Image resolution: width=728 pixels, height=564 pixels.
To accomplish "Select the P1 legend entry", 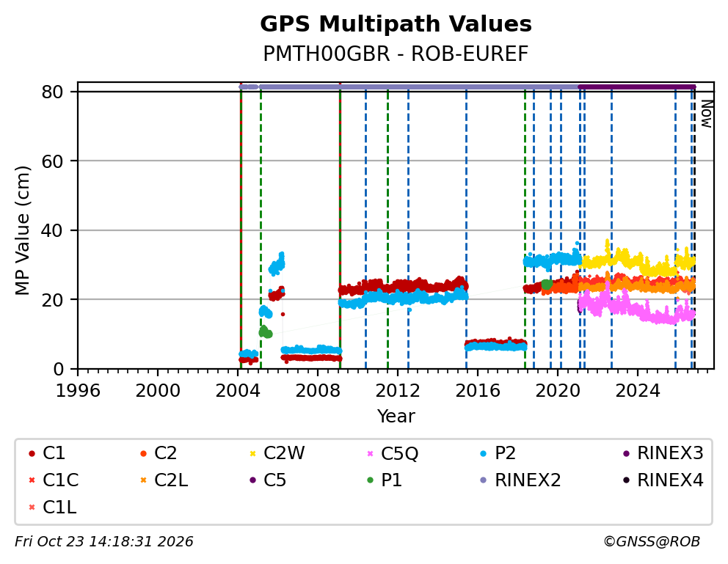I will click(x=384, y=480).
